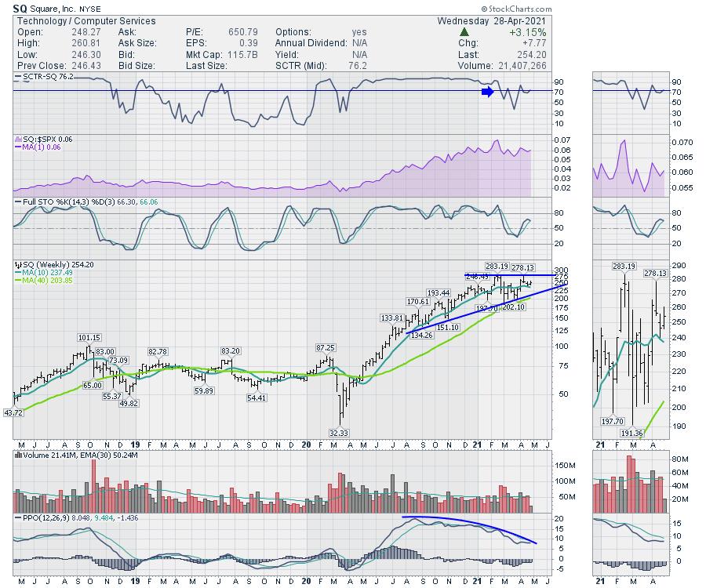Click the volume bar icon before Volume 21.41M

[x=19, y=456]
